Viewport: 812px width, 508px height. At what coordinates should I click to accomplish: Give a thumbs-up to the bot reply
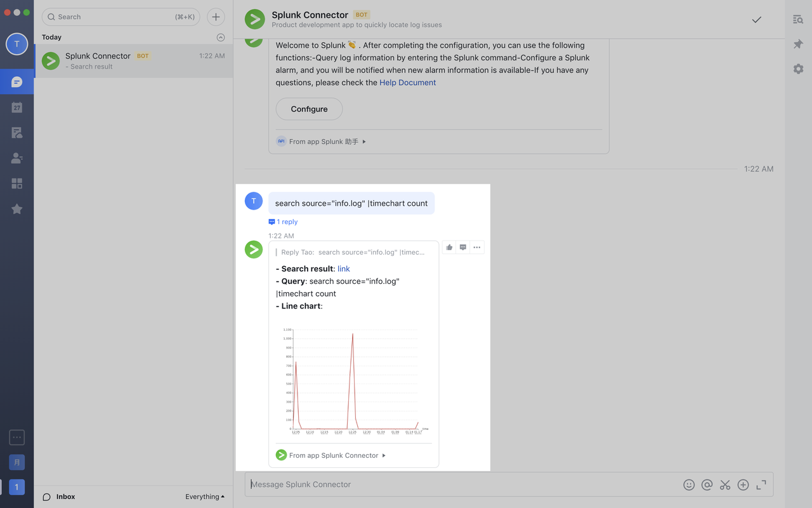(449, 247)
